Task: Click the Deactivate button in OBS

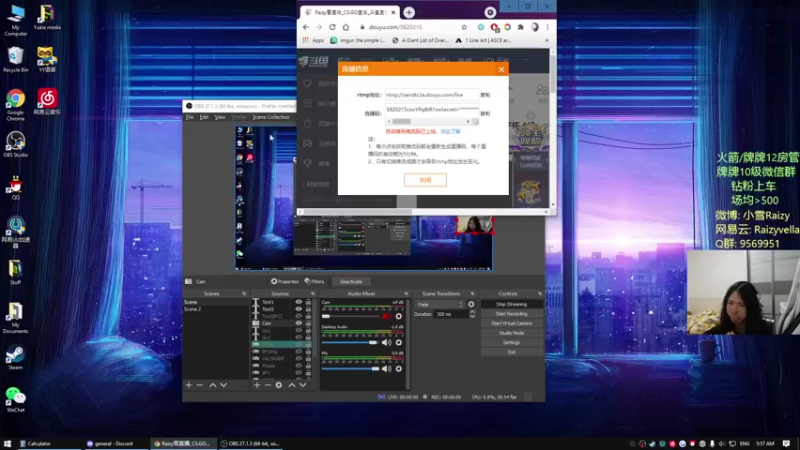Action: pyautogui.click(x=351, y=281)
